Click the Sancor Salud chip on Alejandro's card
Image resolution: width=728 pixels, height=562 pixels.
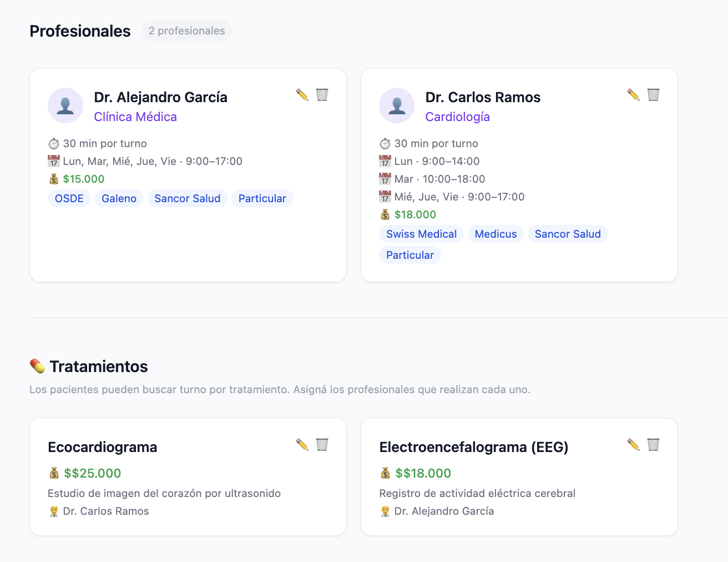point(188,198)
